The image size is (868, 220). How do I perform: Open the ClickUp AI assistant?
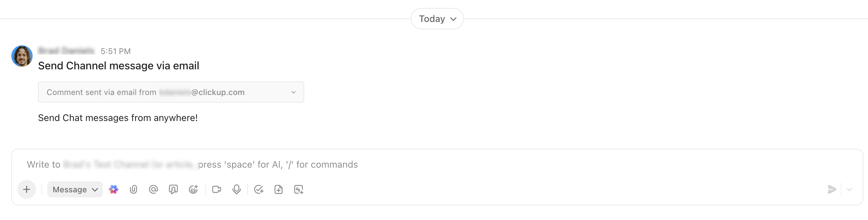pos(113,189)
